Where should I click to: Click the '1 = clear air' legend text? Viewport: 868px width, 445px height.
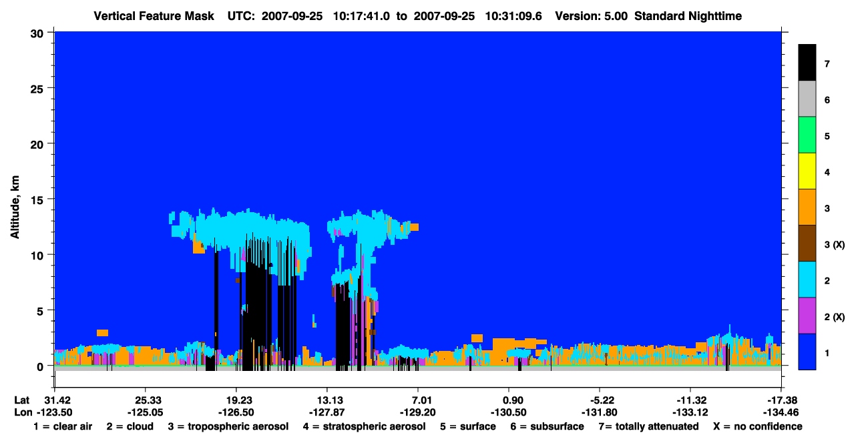[63, 426]
